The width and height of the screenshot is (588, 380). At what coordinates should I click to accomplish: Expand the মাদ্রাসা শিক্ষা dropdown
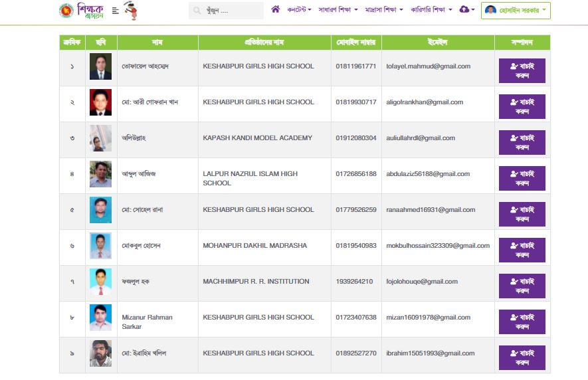[x=384, y=10]
